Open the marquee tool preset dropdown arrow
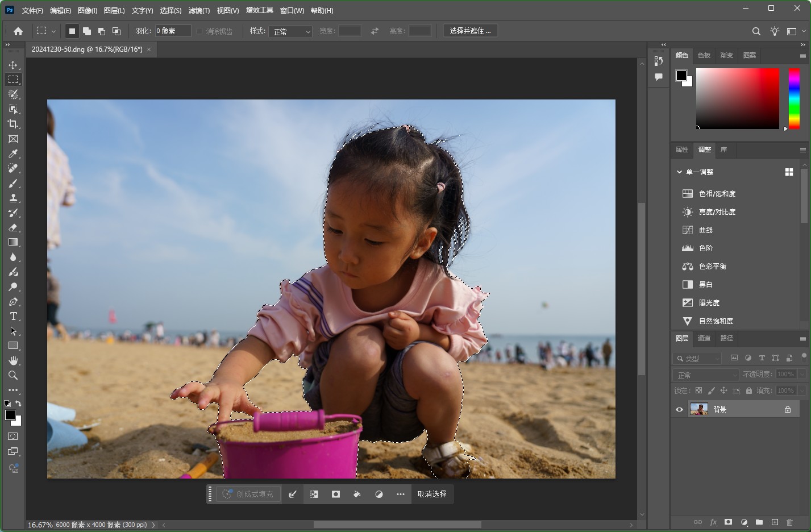 (x=53, y=31)
